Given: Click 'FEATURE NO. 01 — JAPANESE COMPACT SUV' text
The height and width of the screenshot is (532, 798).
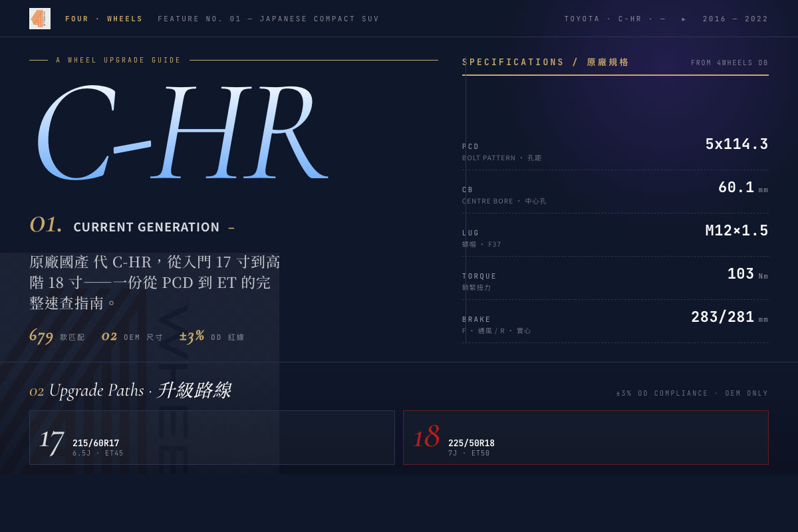Looking at the screenshot, I should click(269, 19).
